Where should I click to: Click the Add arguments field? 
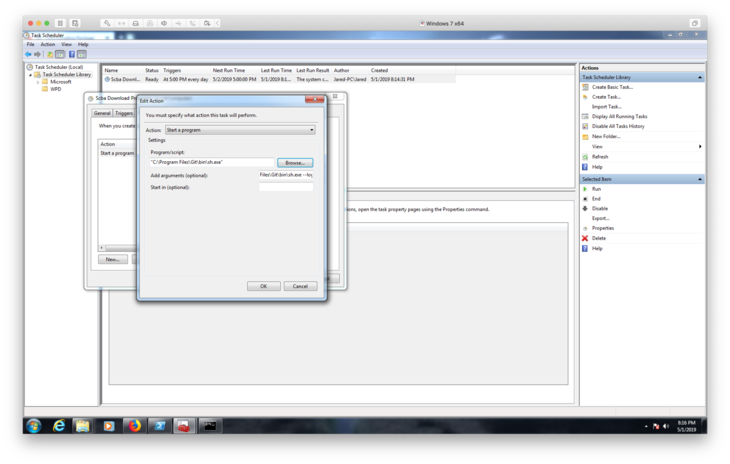pyautogui.click(x=286, y=175)
